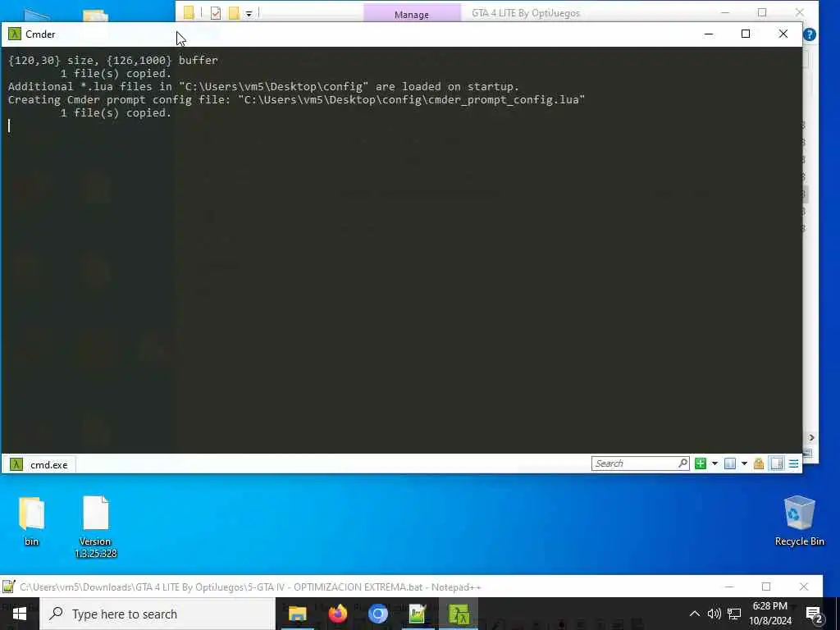The height and width of the screenshot is (630, 840).
Task: Maximize the Notepad++ window
Action: pos(766,587)
